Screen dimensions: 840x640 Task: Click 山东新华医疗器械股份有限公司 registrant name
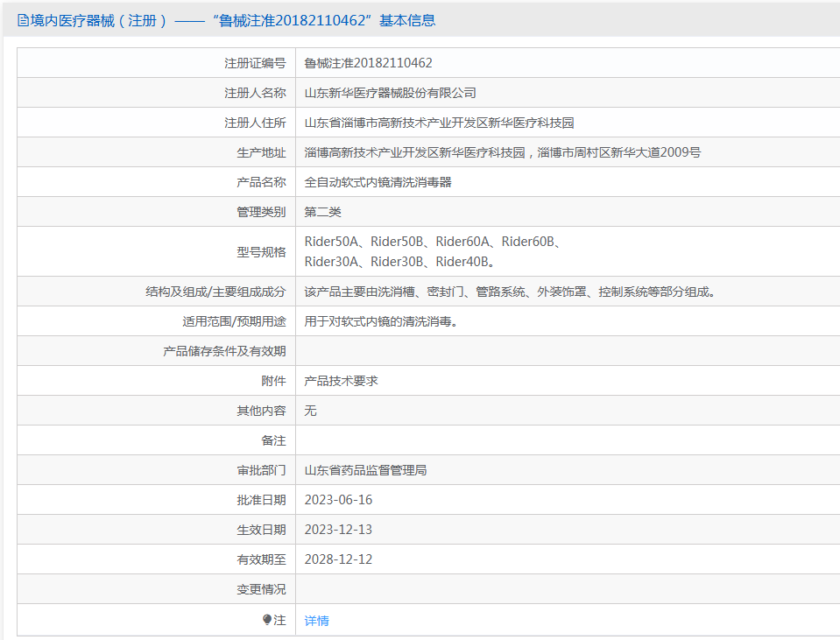coord(390,93)
